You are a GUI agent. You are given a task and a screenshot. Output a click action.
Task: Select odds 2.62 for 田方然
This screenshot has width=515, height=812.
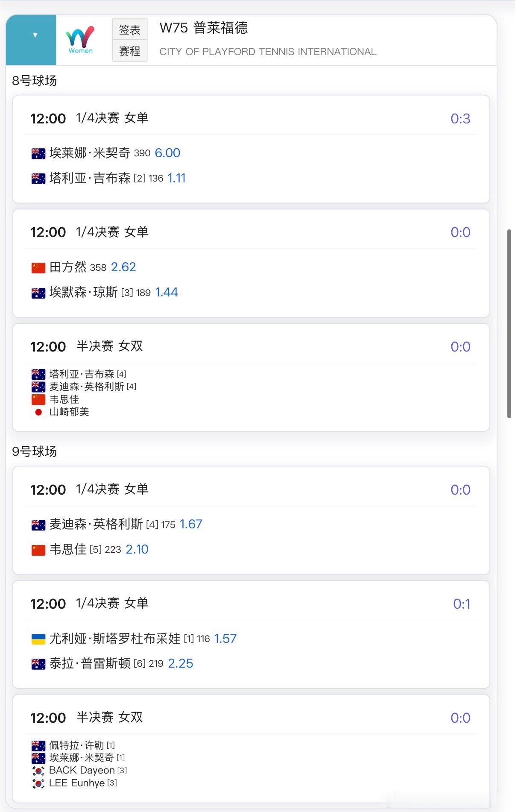[x=123, y=267]
